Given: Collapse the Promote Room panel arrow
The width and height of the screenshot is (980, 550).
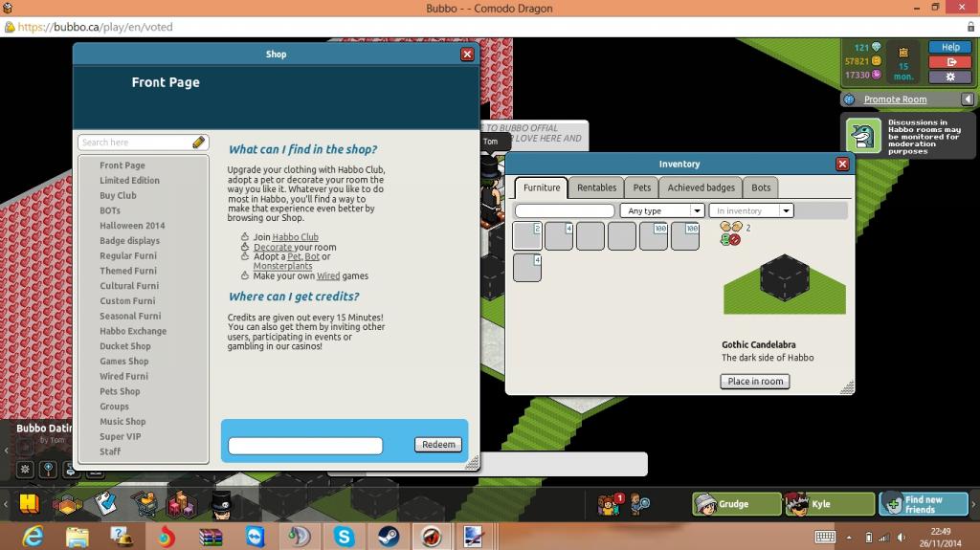Looking at the screenshot, I should point(968,99).
